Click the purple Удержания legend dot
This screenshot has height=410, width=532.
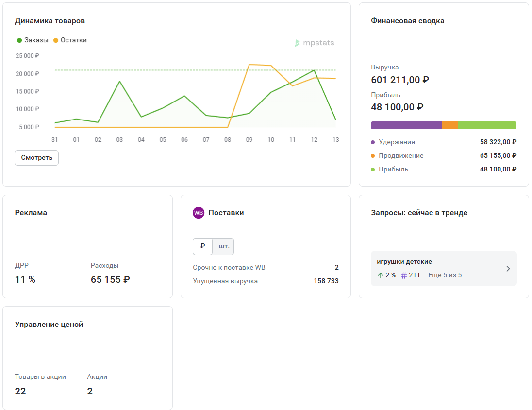373,142
